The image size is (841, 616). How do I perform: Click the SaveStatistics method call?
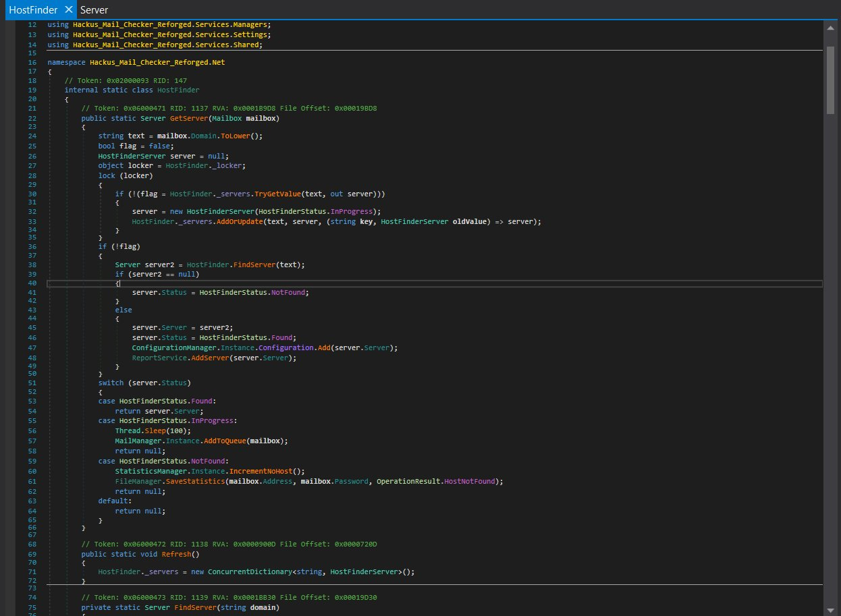tap(195, 481)
